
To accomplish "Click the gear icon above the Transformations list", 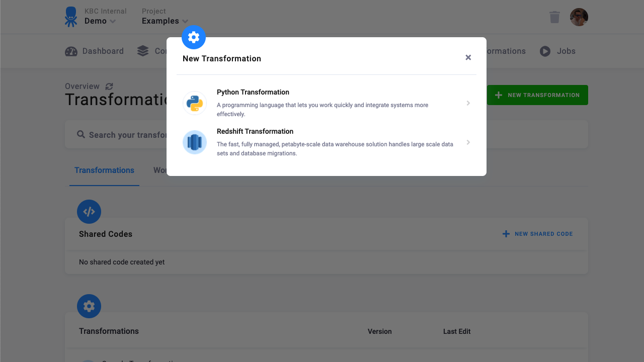I will pyautogui.click(x=89, y=306).
